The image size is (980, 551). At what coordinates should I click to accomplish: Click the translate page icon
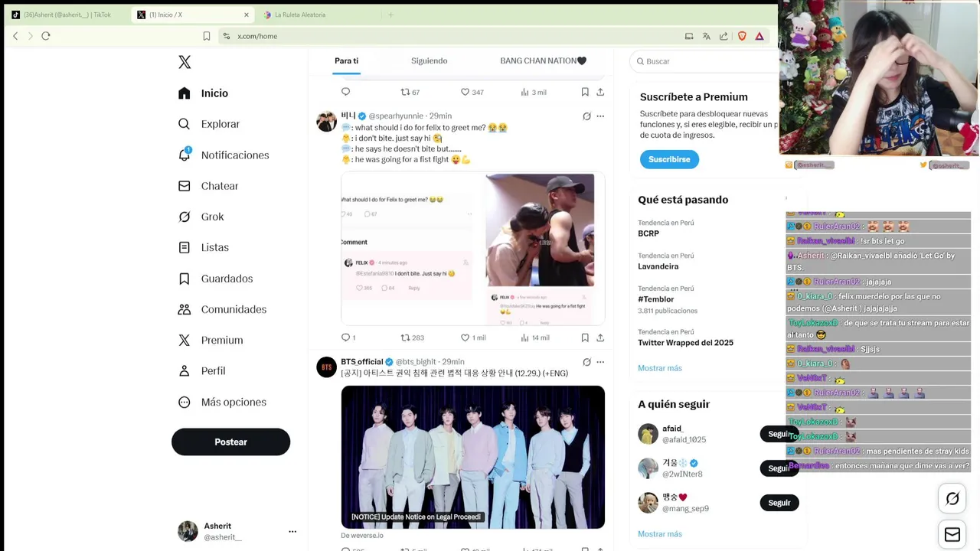click(707, 36)
